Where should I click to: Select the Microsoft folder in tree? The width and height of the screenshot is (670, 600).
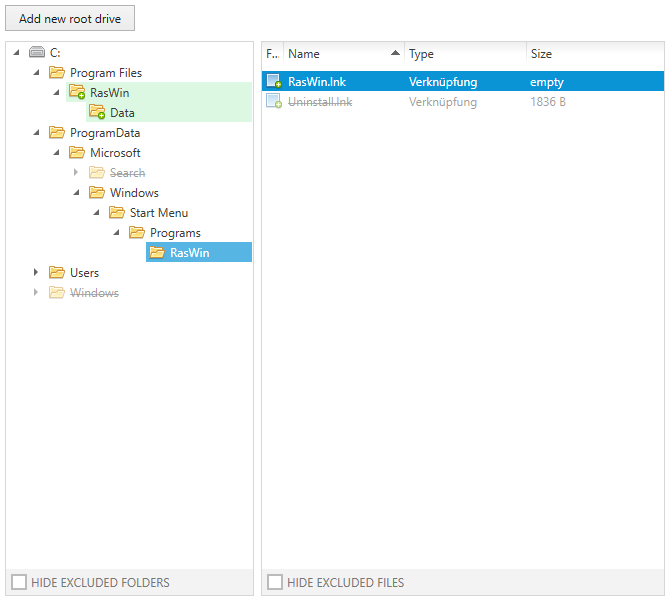[115, 153]
